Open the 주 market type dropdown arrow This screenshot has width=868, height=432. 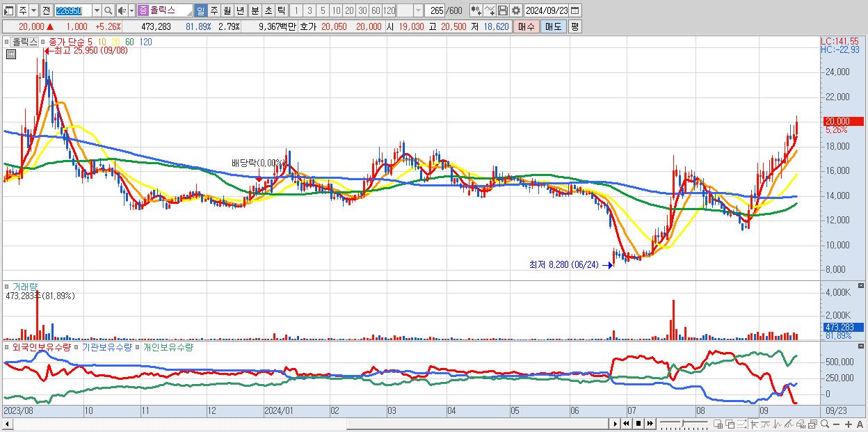point(33,10)
